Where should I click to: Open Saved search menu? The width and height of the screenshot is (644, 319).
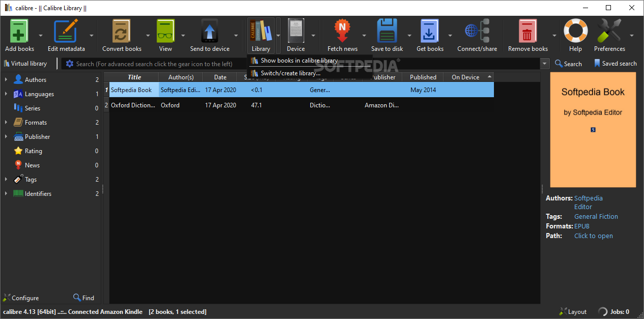[616, 64]
